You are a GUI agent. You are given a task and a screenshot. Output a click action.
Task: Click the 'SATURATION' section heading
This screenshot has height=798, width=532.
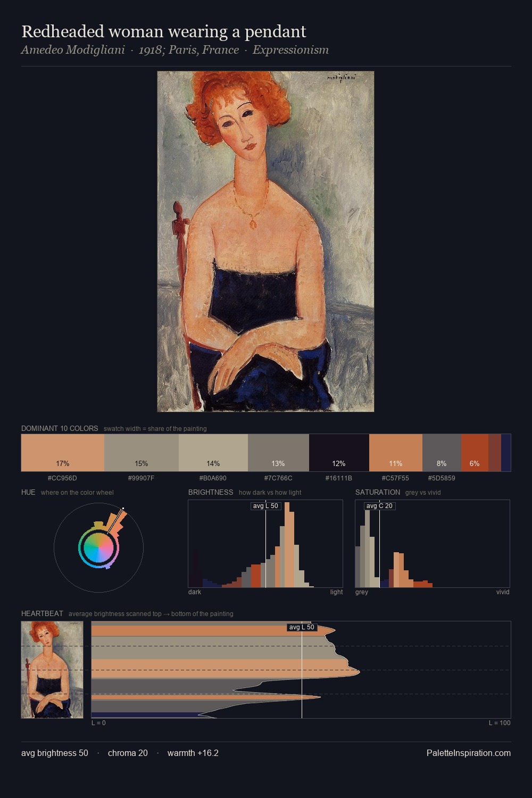[x=378, y=492]
